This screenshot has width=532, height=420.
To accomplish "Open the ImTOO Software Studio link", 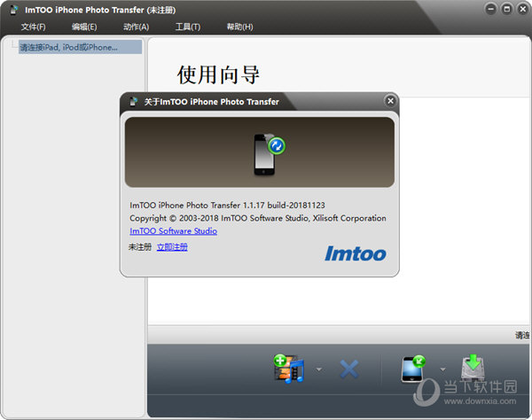I will 174,231.
